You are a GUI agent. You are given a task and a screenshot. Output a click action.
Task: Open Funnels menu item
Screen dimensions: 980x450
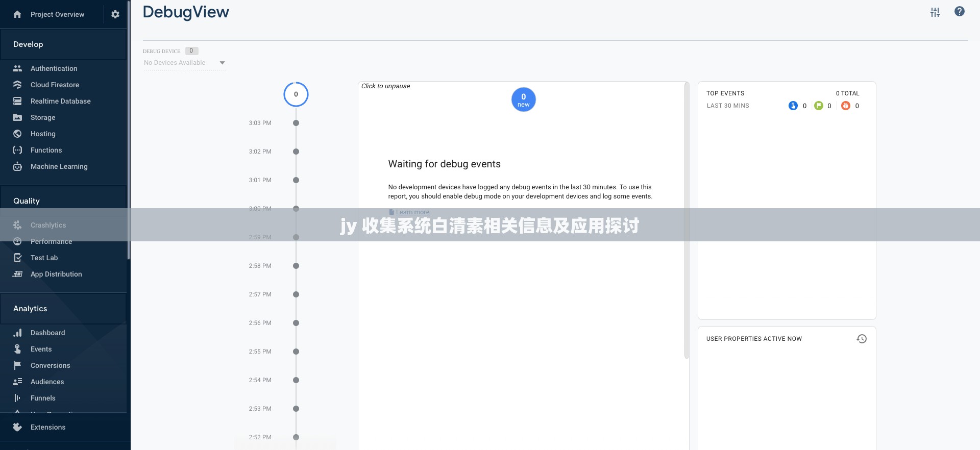pyautogui.click(x=43, y=398)
